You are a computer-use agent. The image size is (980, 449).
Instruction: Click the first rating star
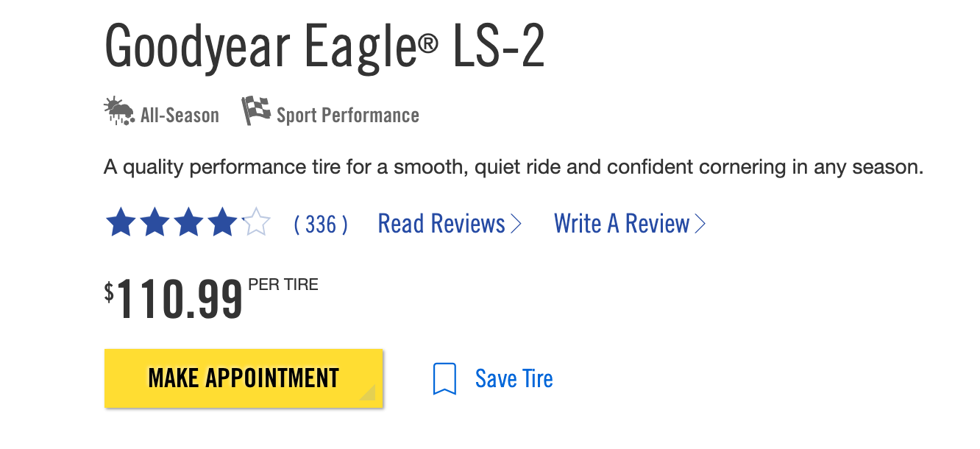click(x=120, y=222)
